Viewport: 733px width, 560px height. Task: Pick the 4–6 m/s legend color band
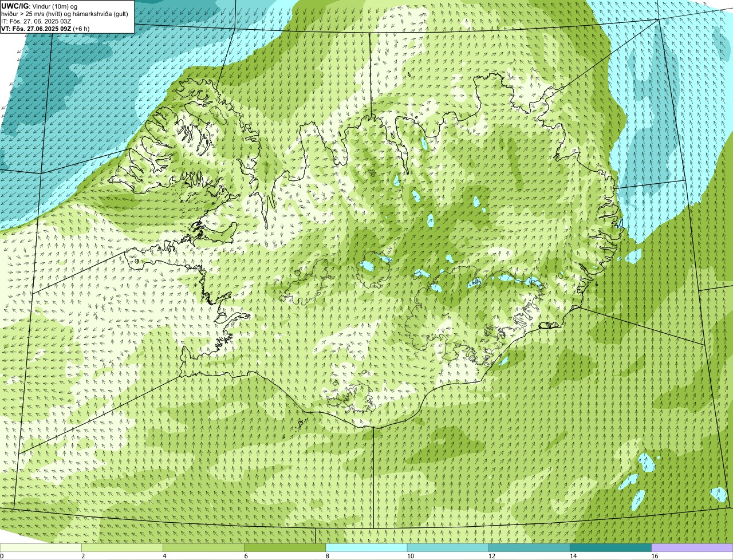pos(203,548)
